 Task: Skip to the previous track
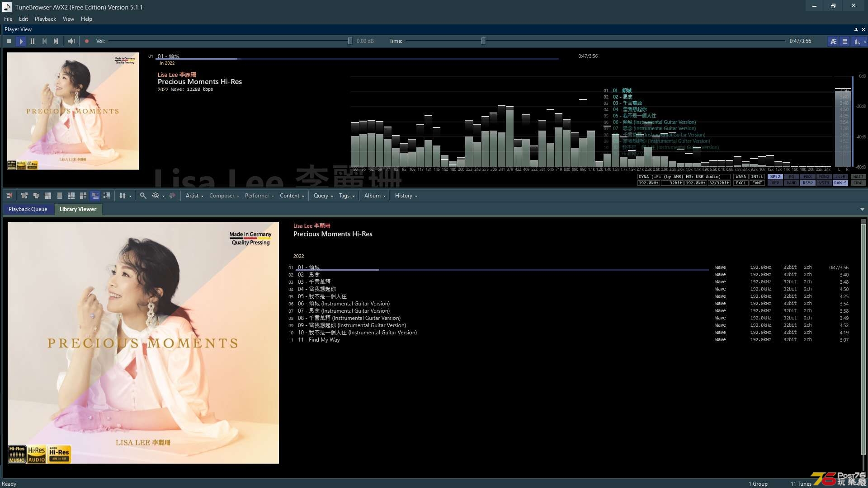(x=44, y=41)
